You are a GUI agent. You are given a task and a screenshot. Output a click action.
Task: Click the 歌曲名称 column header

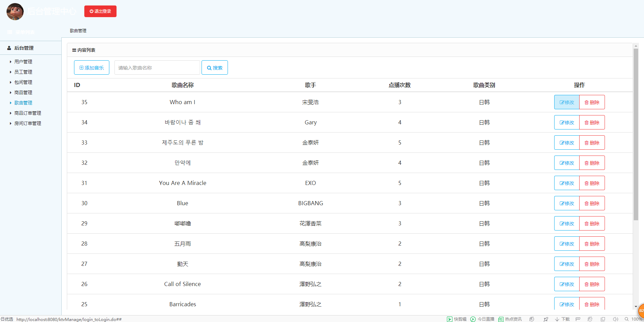click(x=182, y=85)
